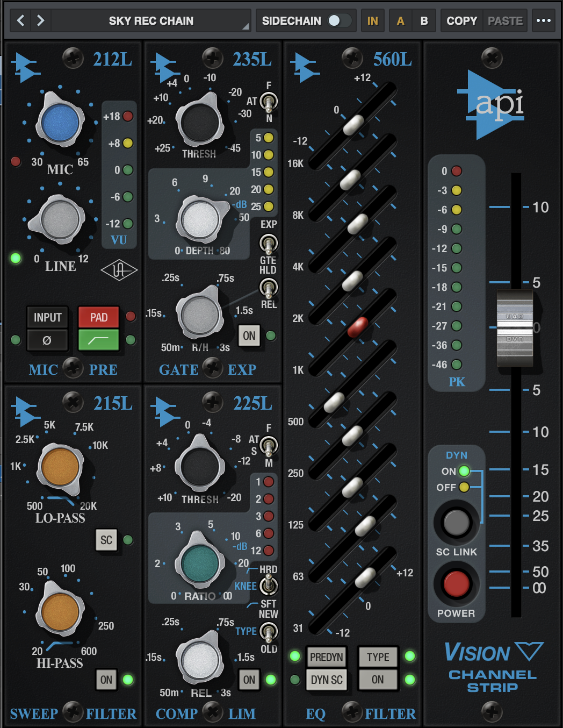This screenshot has height=728, width=563.
Task: Toggle the red PAD button
Action: click(99, 317)
